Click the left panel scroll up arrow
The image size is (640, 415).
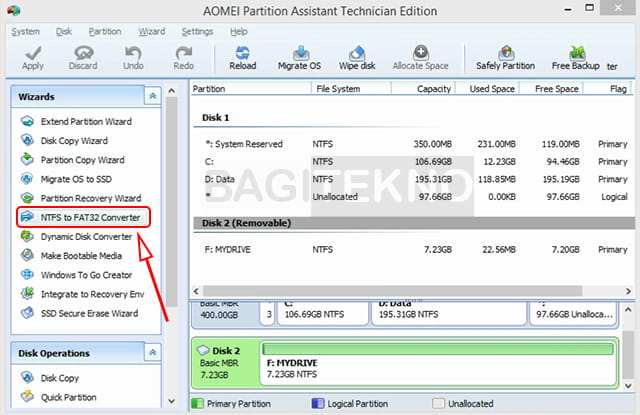click(x=172, y=91)
